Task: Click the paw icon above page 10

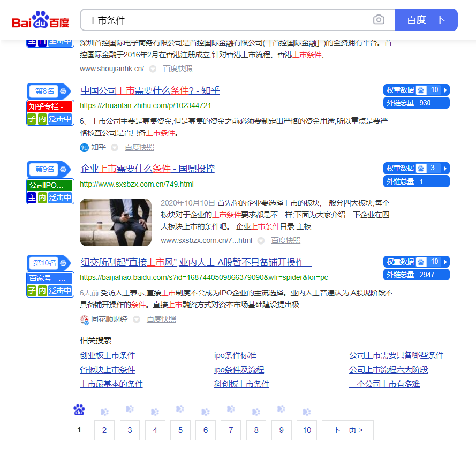Action: [x=307, y=412]
